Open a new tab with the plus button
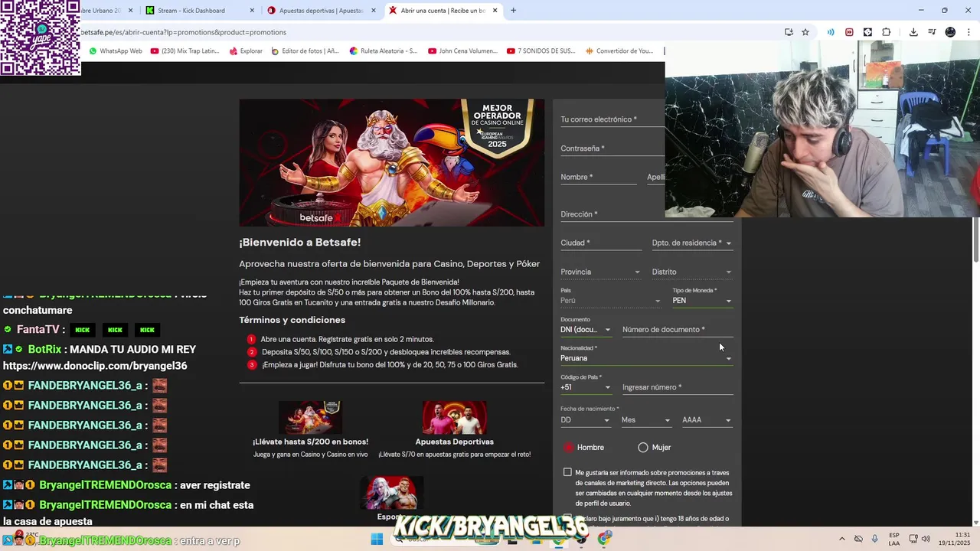Screen dimensions: 980x551 tap(513, 11)
